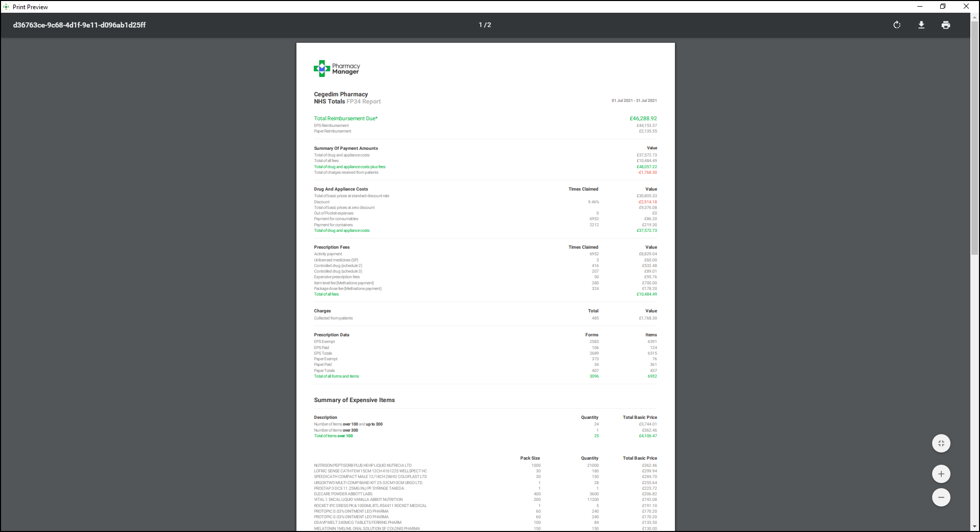This screenshot has height=532, width=980.
Task: Minimize the Print Preview window
Action: tap(920, 7)
